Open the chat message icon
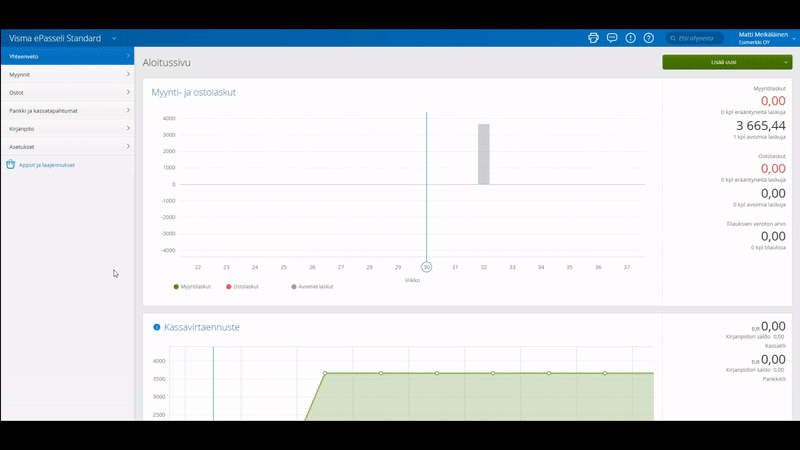Screen dimensions: 800x450 [x=612, y=38]
